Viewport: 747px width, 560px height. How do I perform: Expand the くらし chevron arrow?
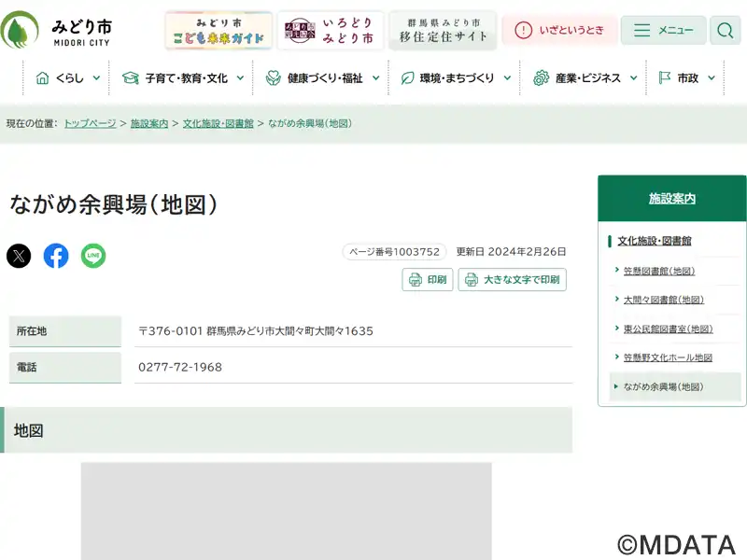coord(97,77)
